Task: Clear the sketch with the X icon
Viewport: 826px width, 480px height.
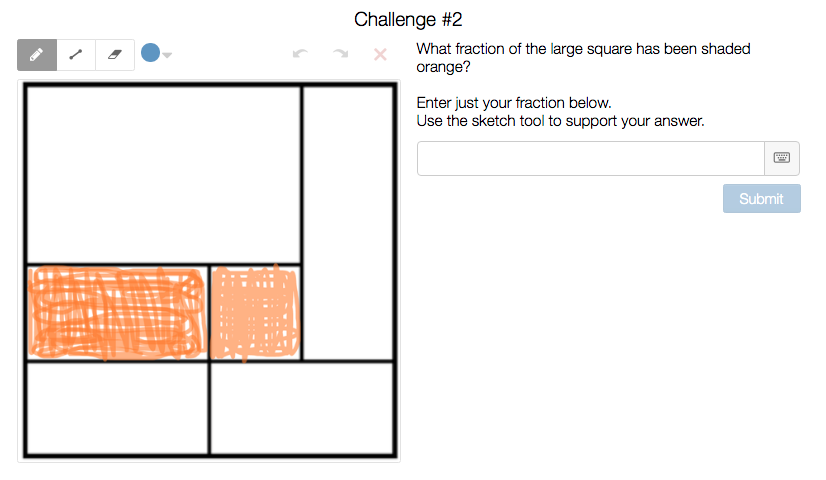Action: pyautogui.click(x=380, y=54)
